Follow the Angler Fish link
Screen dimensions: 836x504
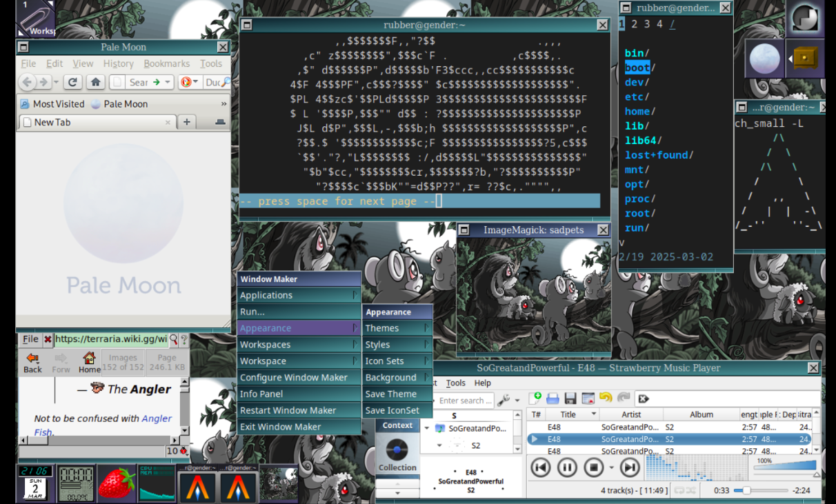[x=156, y=419]
